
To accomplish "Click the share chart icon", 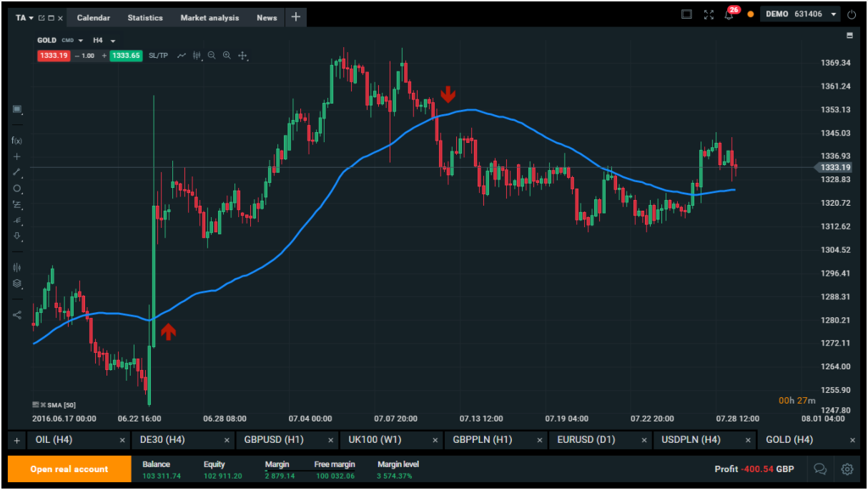I will (17, 315).
